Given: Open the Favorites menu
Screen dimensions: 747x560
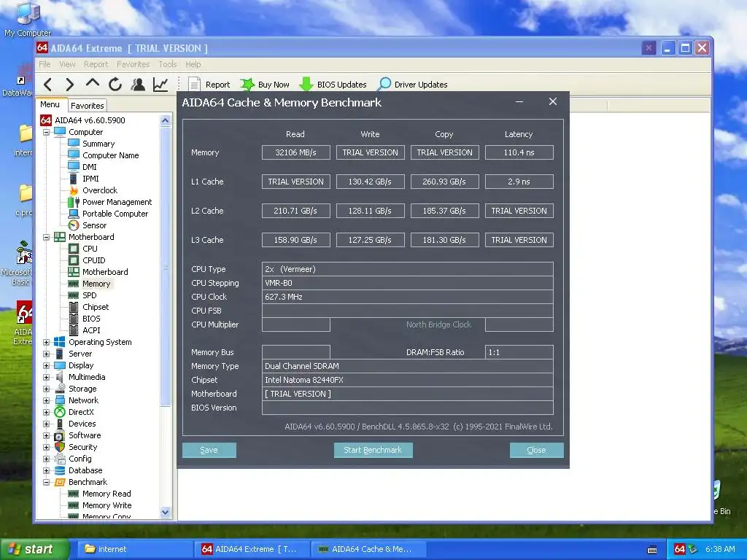Looking at the screenshot, I should (133, 64).
